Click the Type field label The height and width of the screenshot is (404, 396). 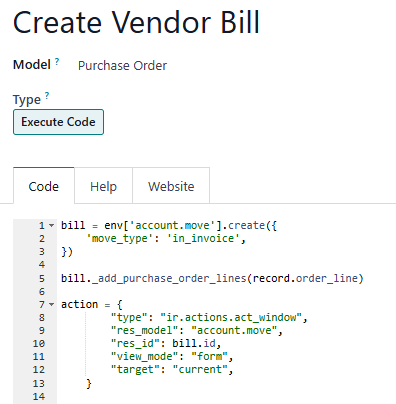coord(27,100)
